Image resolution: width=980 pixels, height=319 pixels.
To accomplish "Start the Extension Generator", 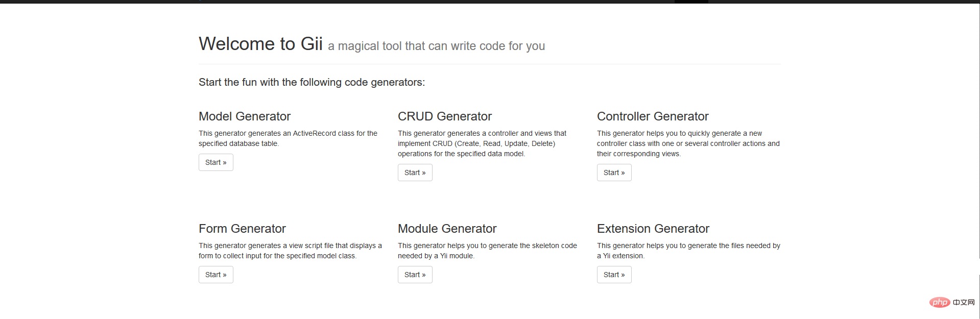I will 614,275.
